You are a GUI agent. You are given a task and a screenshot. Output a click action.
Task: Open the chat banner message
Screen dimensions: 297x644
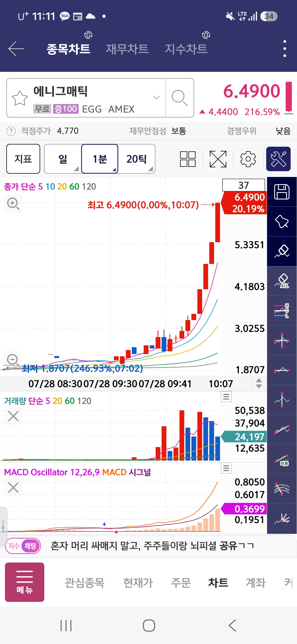point(152,546)
